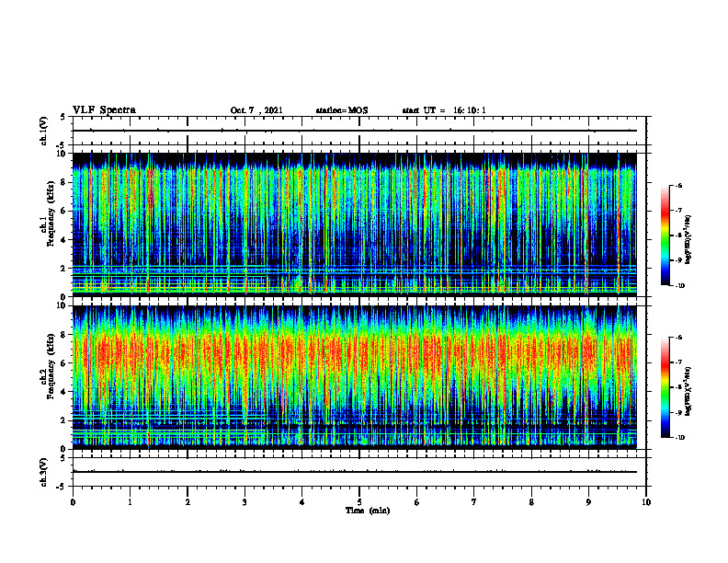Image resolution: width=728 pixels, height=563 pixels.
Task: Click the time axis tick label "2"
Action: click(x=188, y=502)
